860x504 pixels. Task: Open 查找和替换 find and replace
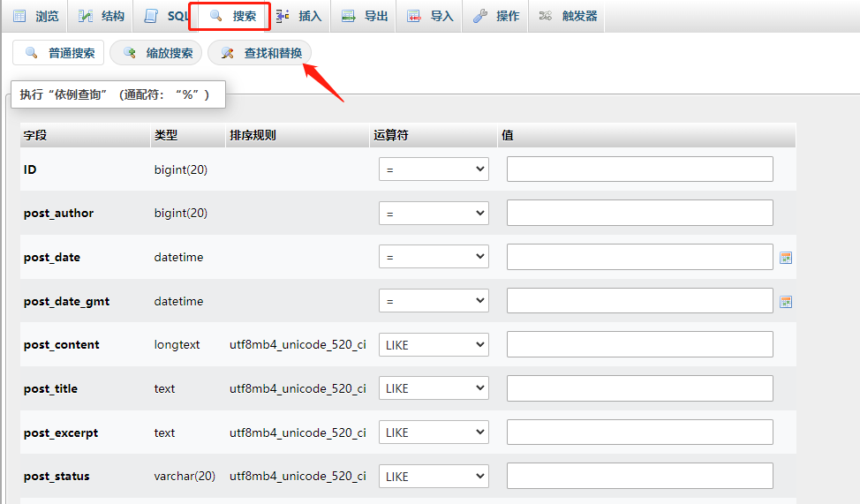click(260, 53)
